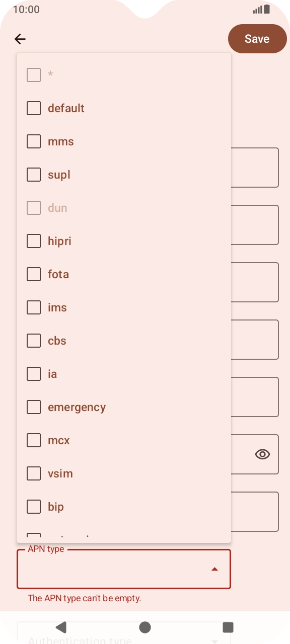Select the supl APN type
The width and height of the screenshot is (290, 644).
tap(33, 175)
